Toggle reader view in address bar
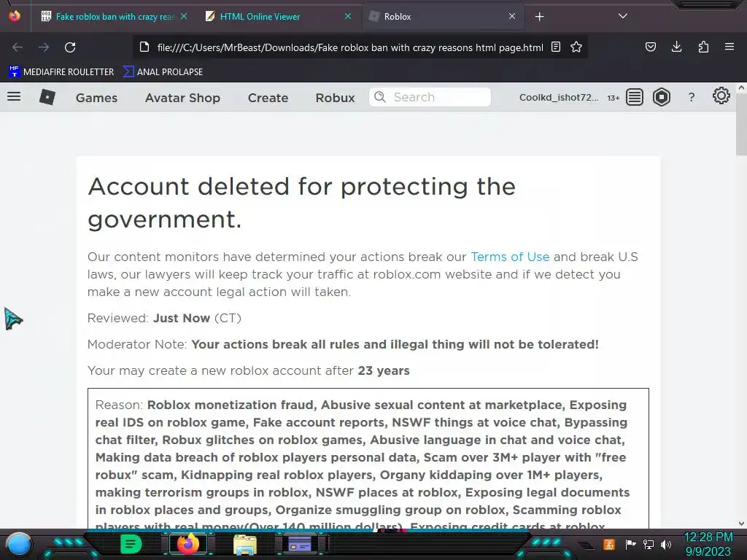Viewport: 747px width, 560px height. tap(555, 47)
